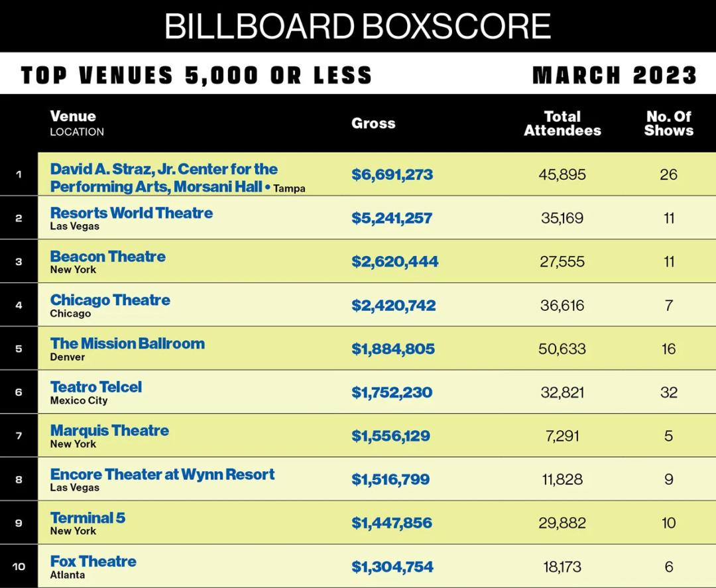Click David A. Straz, Jr. Center name
The height and width of the screenshot is (588, 716).
click(164, 178)
